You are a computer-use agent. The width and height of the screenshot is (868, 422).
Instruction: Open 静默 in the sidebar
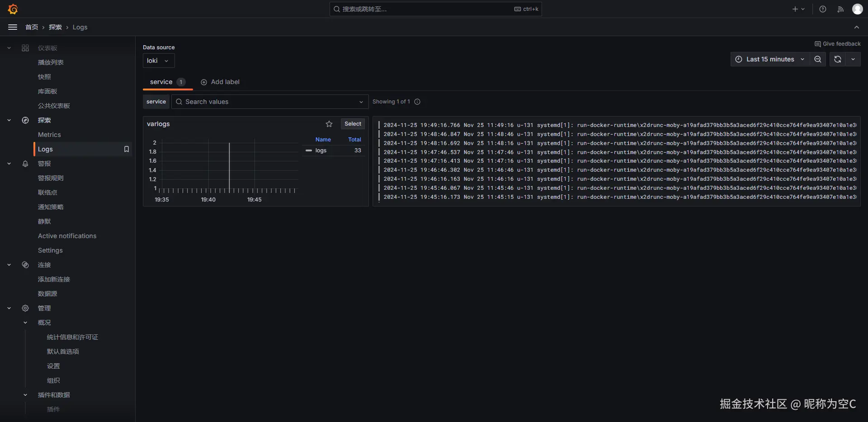44,221
